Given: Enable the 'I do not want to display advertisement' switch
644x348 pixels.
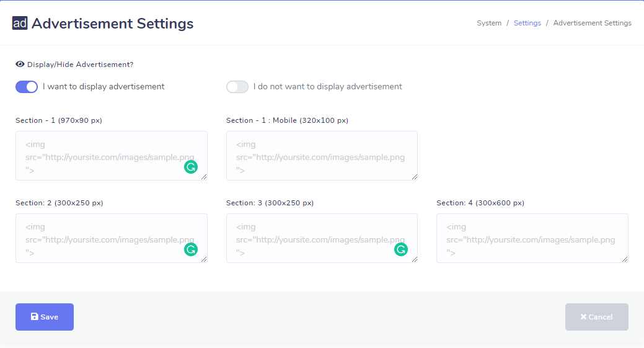Looking at the screenshot, I should pos(237,87).
